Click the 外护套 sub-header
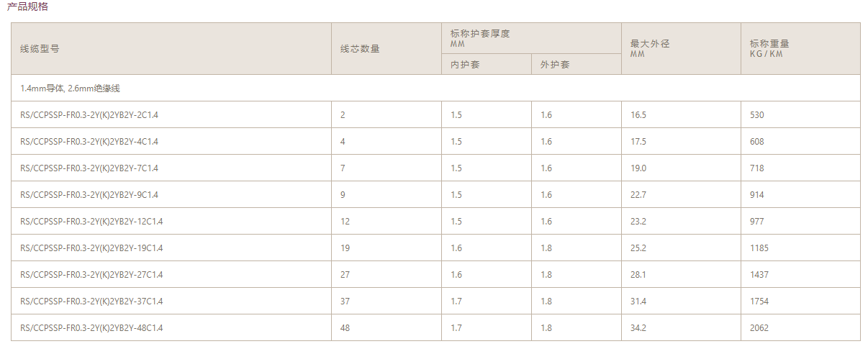This screenshot has width=868, height=349. click(x=555, y=65)
